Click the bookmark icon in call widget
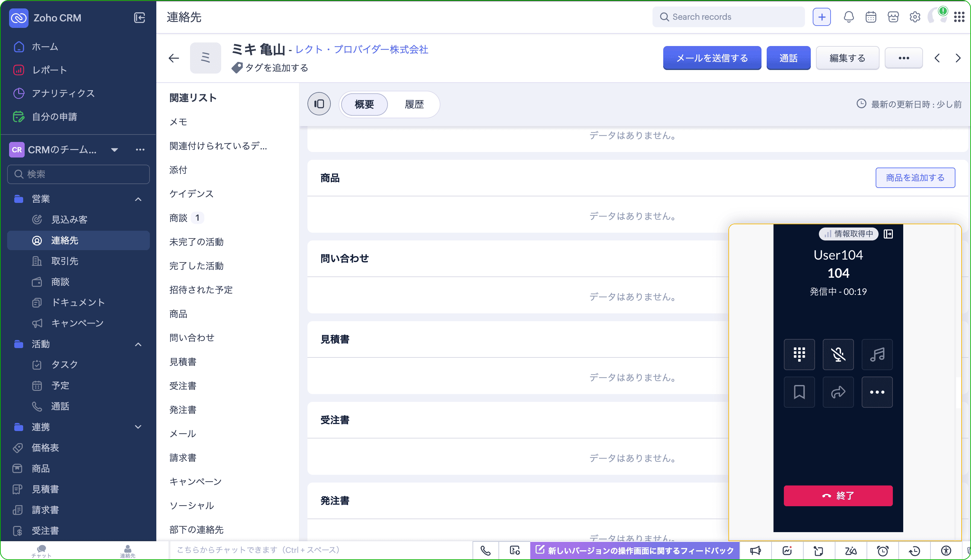The height and width of the screenshot is (560, 971). (x=799, y=392)
